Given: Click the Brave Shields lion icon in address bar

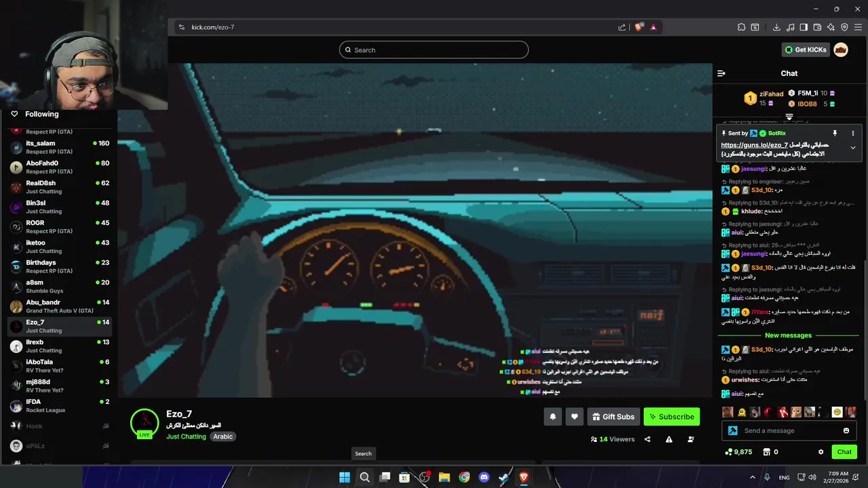Looking at the screenshot, I should pyautogui.click(x=639, y=27).
